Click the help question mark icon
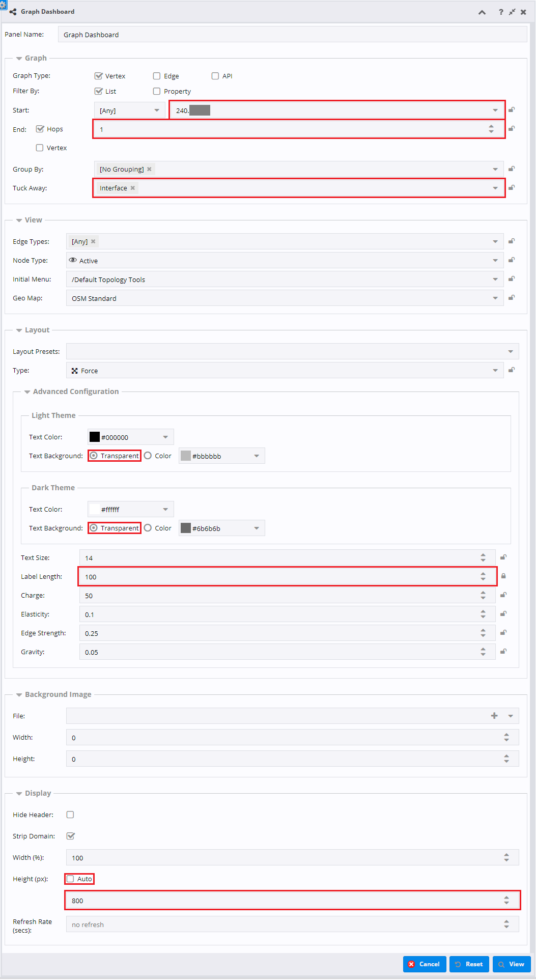Screen dimensions: 536x980 [501, 12]
